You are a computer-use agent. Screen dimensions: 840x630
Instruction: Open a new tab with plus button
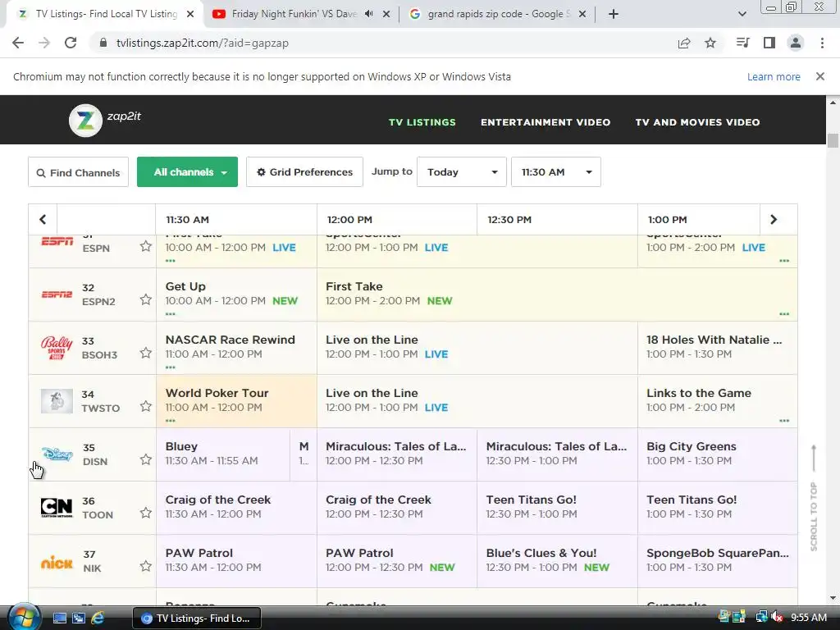tap(614, 14)
